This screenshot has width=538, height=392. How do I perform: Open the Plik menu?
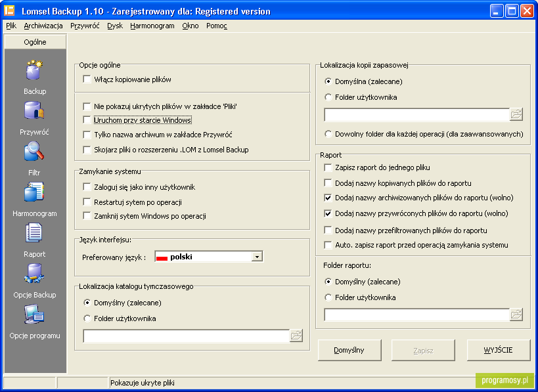(11, 26)
